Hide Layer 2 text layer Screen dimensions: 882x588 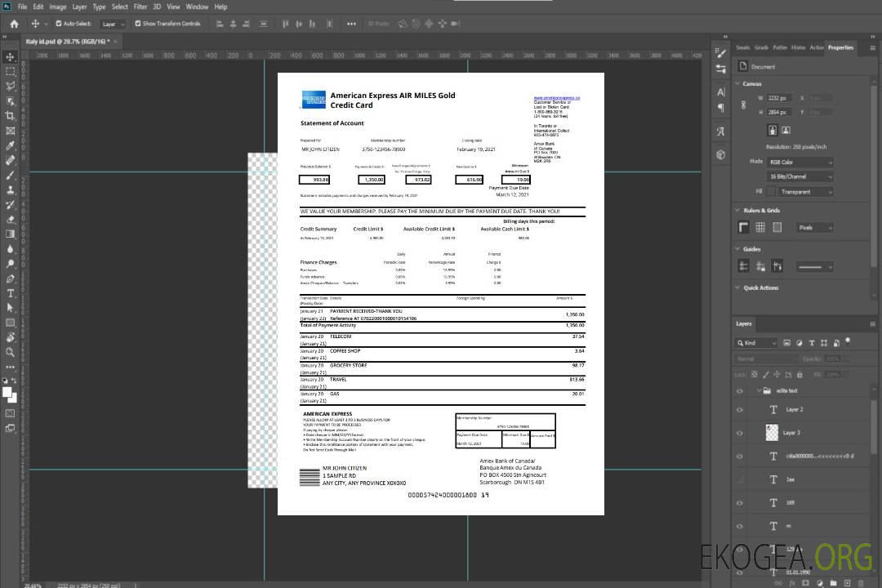(740, 410)
